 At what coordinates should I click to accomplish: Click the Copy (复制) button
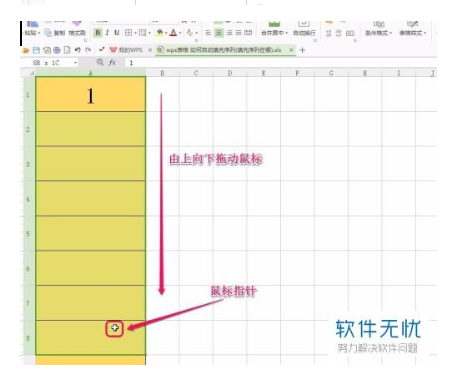(55, 33)
